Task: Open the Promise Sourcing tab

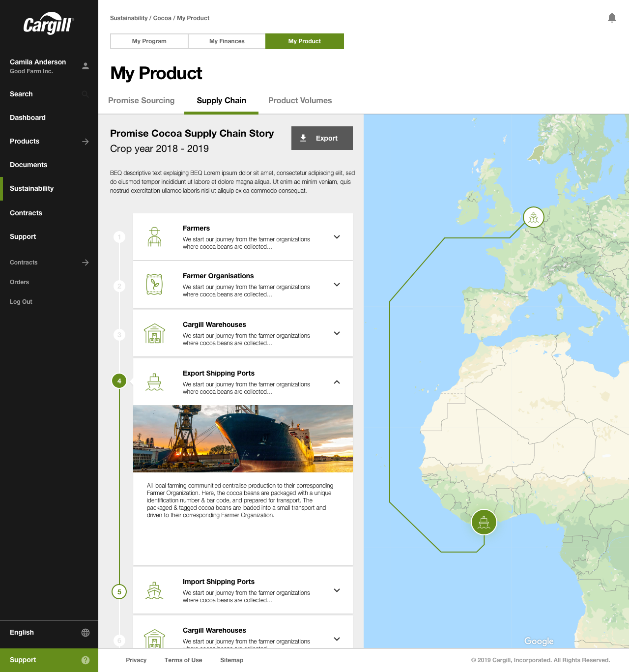Action: (142, 101)
